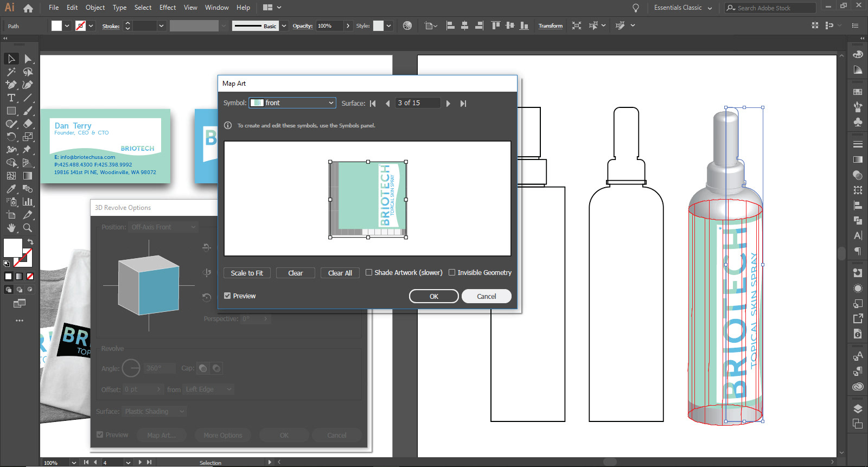
Task: Open the Object menu
Action: pos(95,8)
